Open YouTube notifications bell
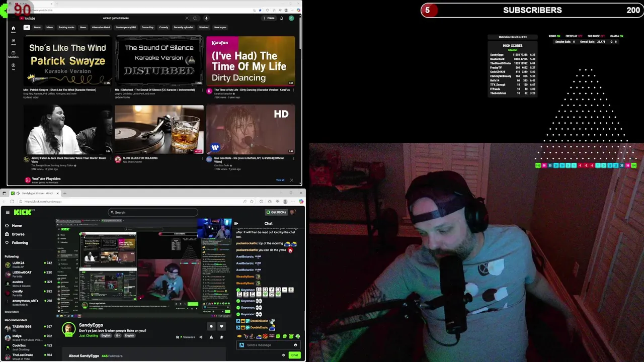 281,18
